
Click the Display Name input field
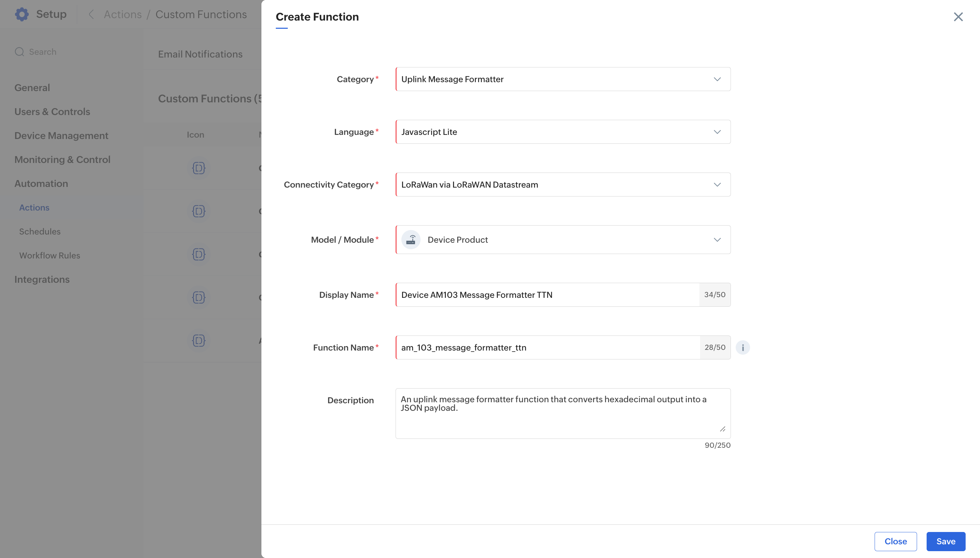tap(547, 295)
